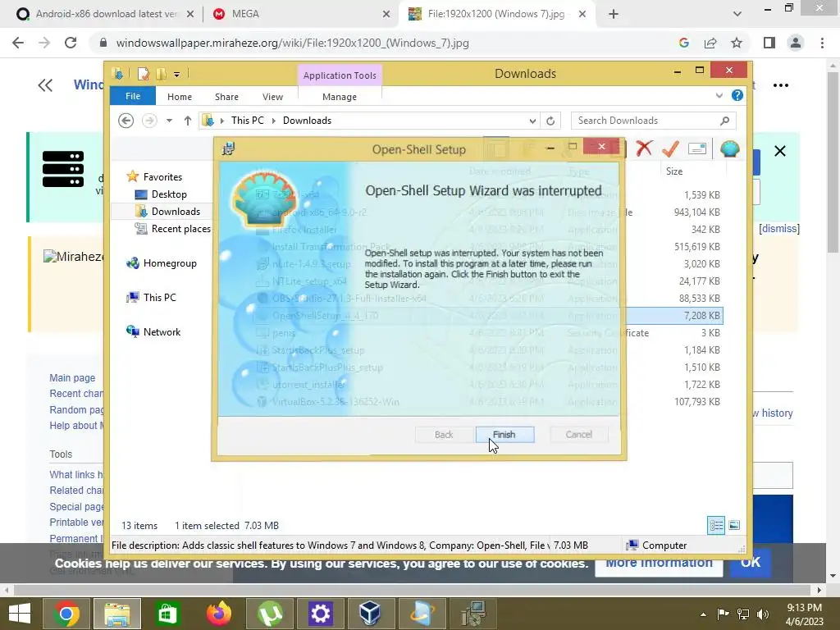
Task: Switch to the Android-x86 download browser tab
Action: coord(106,14)
